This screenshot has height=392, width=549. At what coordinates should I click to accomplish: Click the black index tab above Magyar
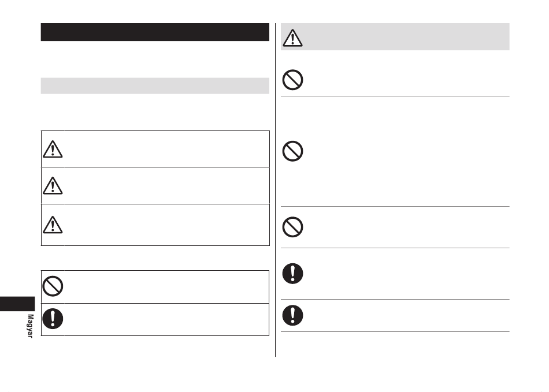(17, 304)
